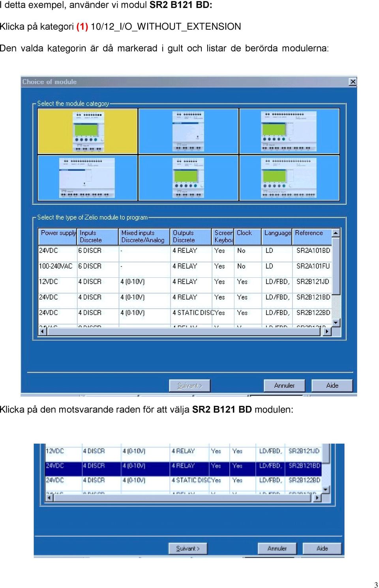Select SR2B122BD row in the upper dialog
The width and height of the screenshot is (379, 588).
coord(185,313)
